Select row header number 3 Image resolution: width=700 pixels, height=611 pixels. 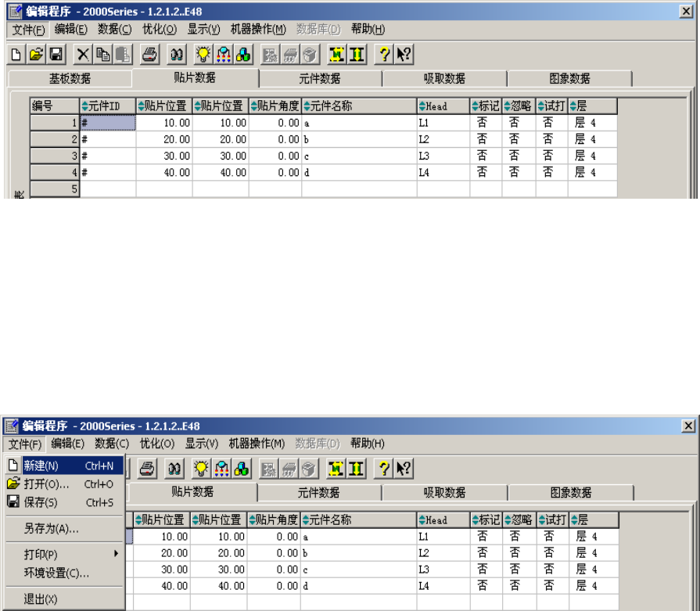55,156
